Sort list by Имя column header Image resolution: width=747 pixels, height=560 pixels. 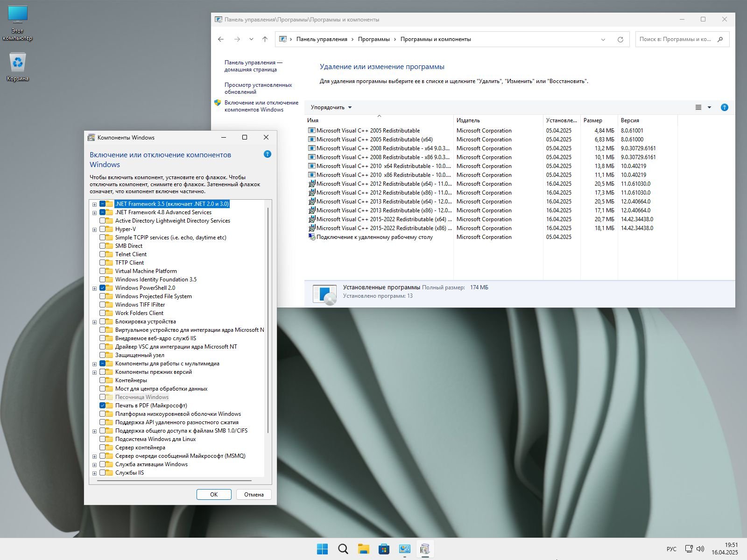(379, 120)
